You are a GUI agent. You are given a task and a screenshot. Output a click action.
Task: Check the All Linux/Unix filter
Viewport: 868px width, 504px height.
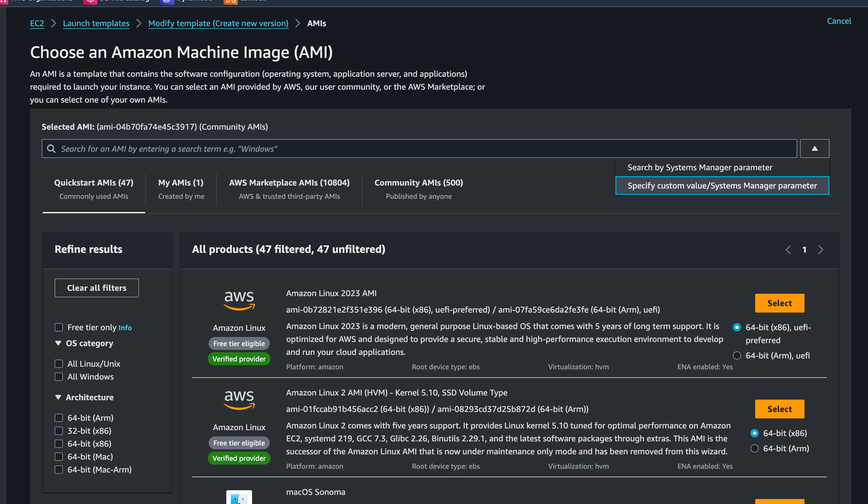[59, 364]
